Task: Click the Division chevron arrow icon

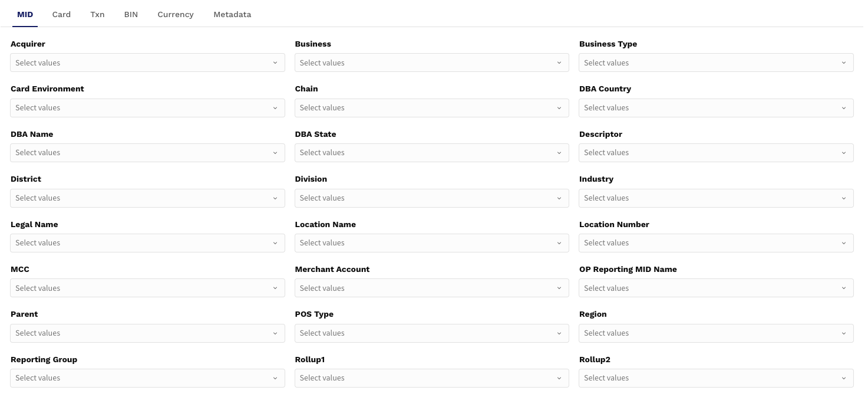Action: [559, 198]
